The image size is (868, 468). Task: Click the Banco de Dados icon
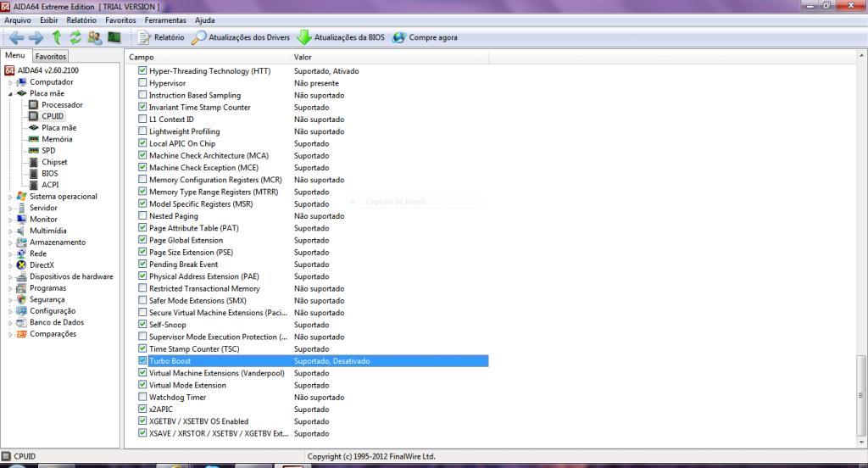pyautogui.click(x=21, y=322)
